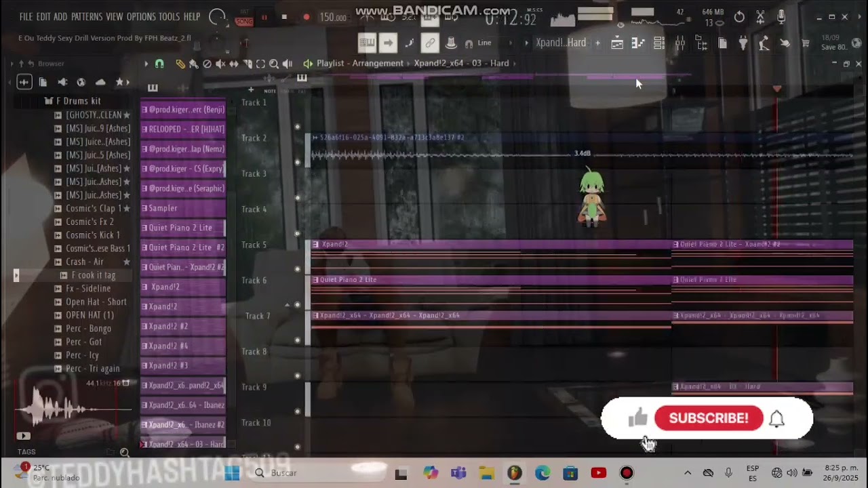The width and height of the screenshot is (868, 488).
Task: Select Browser starred favorites tab
Action: (119, 82)
